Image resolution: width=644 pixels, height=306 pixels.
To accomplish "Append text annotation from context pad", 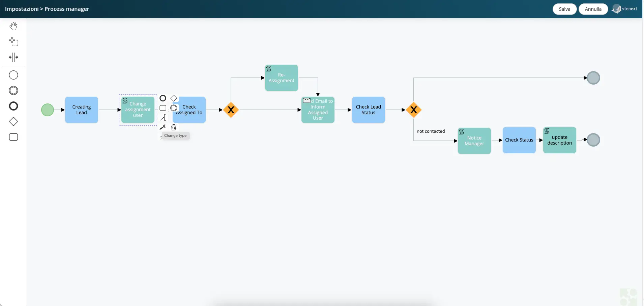I will 163,118.
